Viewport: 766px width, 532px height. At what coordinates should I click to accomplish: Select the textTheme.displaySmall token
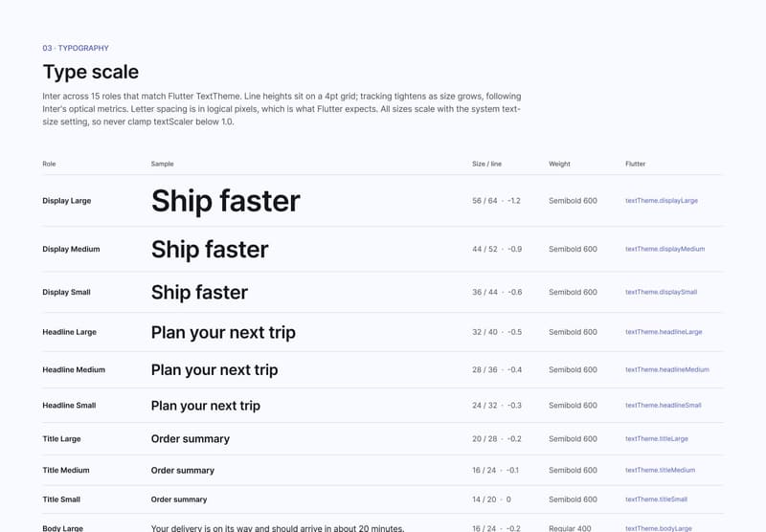coord(661,292)
